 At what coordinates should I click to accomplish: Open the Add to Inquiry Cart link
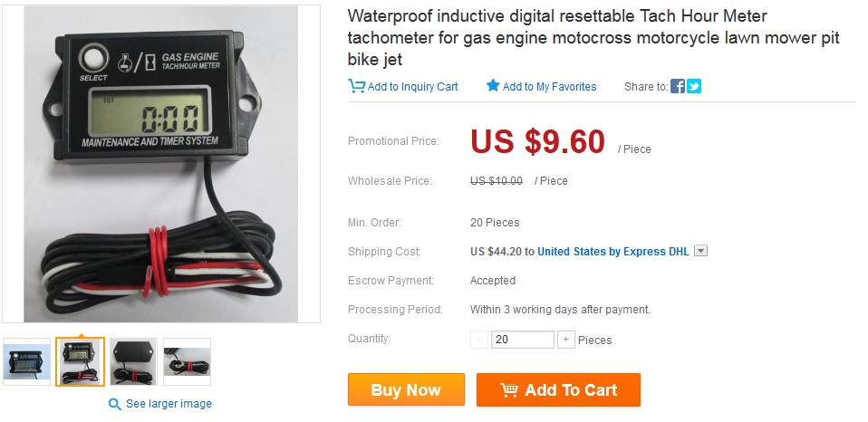412,87
